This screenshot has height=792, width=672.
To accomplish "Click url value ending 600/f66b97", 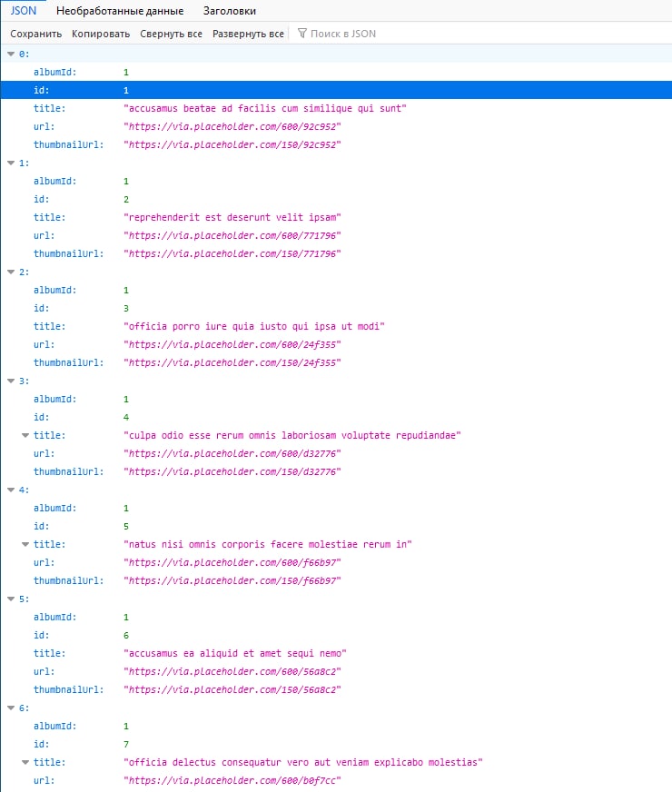I will point(232,563).
